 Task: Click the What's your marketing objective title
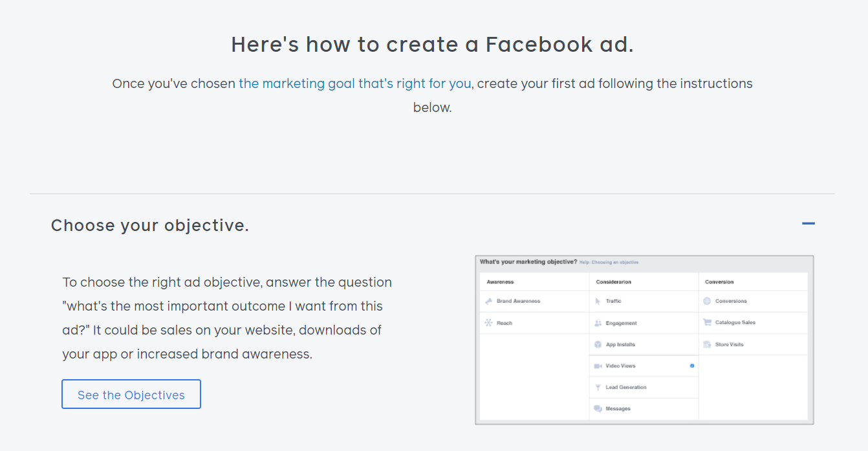pyautogui.click(x=528, y=262)
